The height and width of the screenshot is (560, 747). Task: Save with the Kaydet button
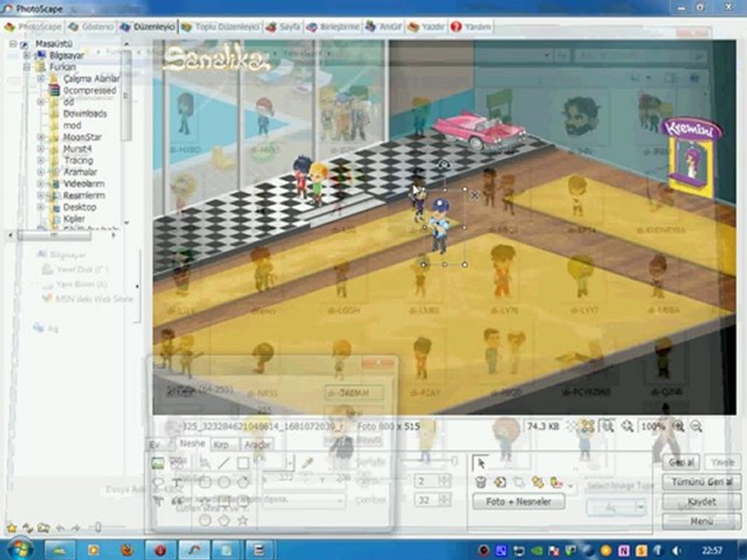click(701, 502)
